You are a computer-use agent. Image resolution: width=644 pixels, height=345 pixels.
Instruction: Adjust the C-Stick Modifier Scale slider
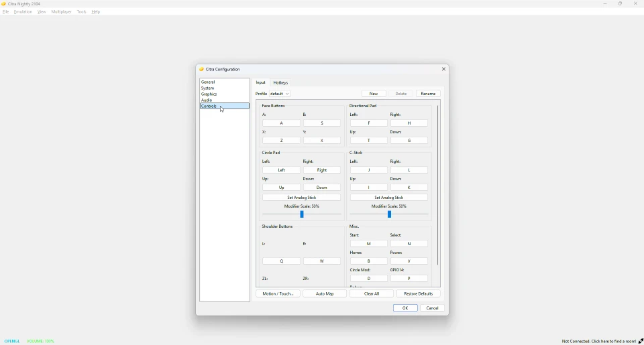pos(389,214)
